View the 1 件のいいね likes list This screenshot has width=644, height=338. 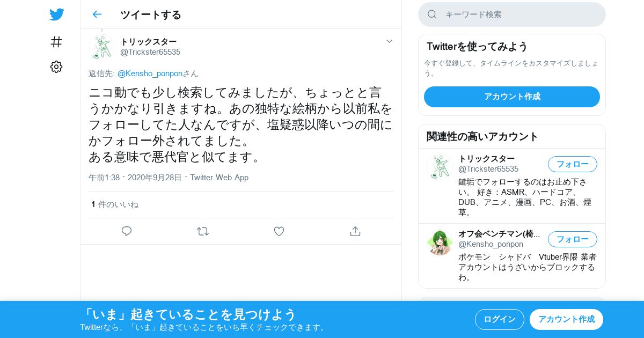(115, 204)
